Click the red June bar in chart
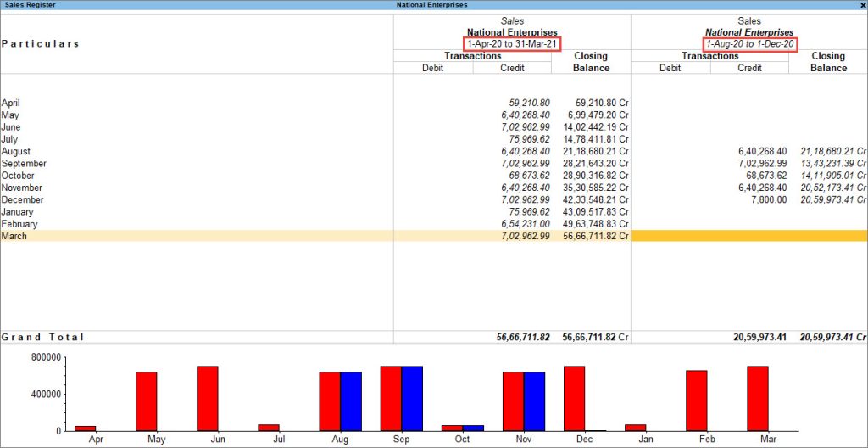The width and height of the screenshot is (868, 448). point(208,398)
